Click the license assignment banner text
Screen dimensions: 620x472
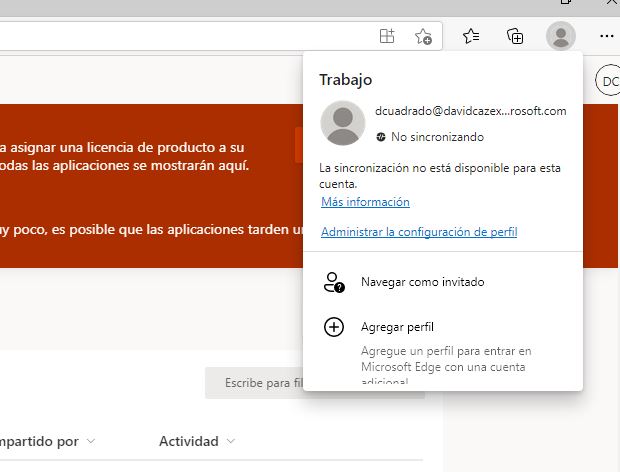click(125, 157)
